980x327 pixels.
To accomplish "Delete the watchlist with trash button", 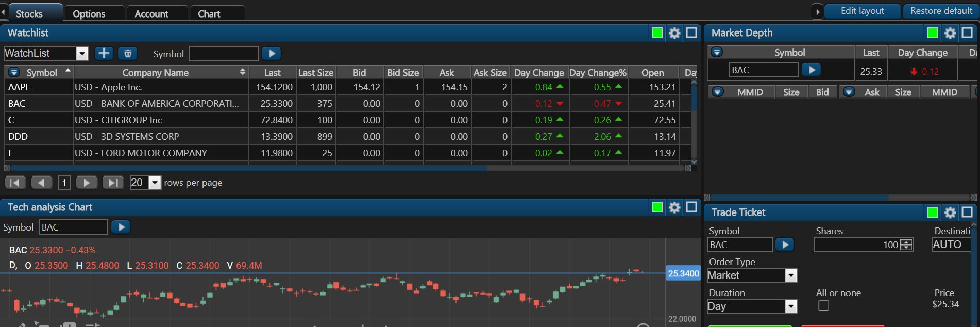I will click(x=128, y=53).
